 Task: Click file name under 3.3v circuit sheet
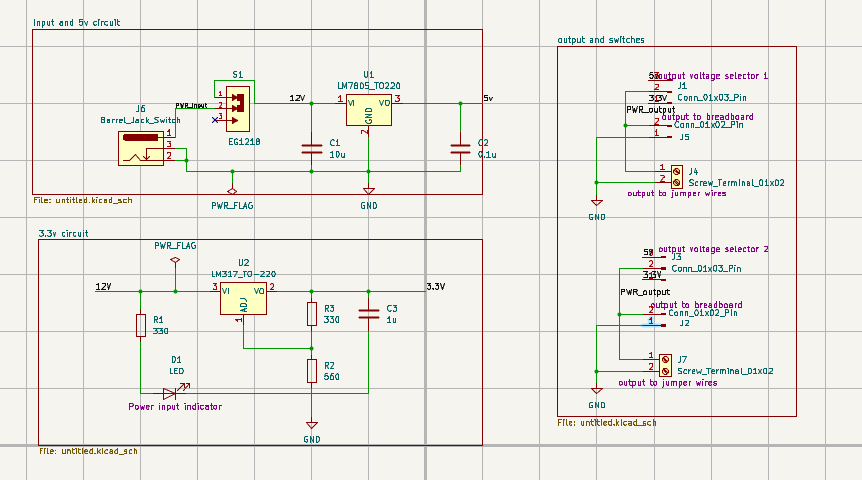pyautogui.click(x=89, y=451)
